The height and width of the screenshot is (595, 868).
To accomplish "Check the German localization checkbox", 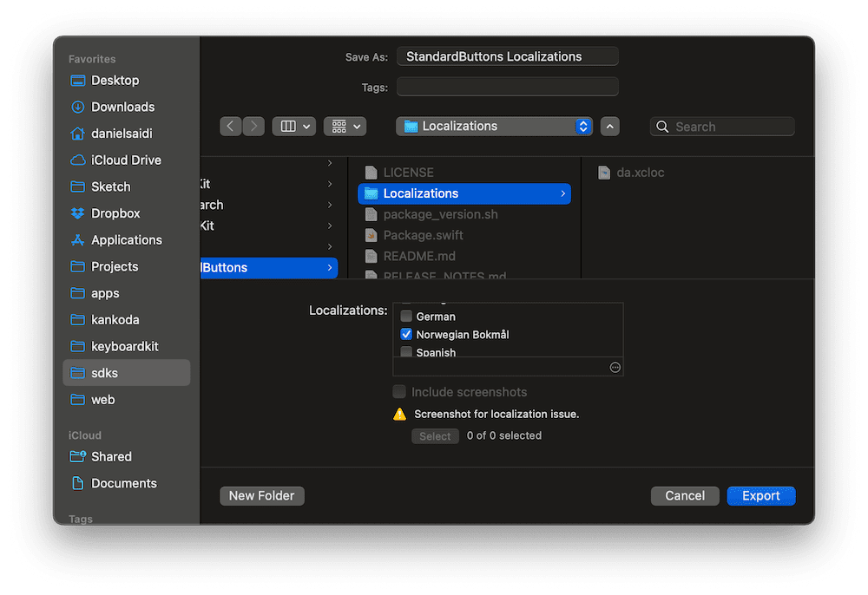I will (x=406, y=317).
